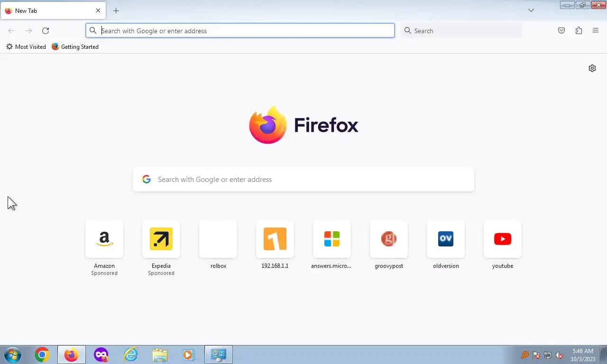Click the Back arrow button
The image size is (607, 364).
coord(11,31)
